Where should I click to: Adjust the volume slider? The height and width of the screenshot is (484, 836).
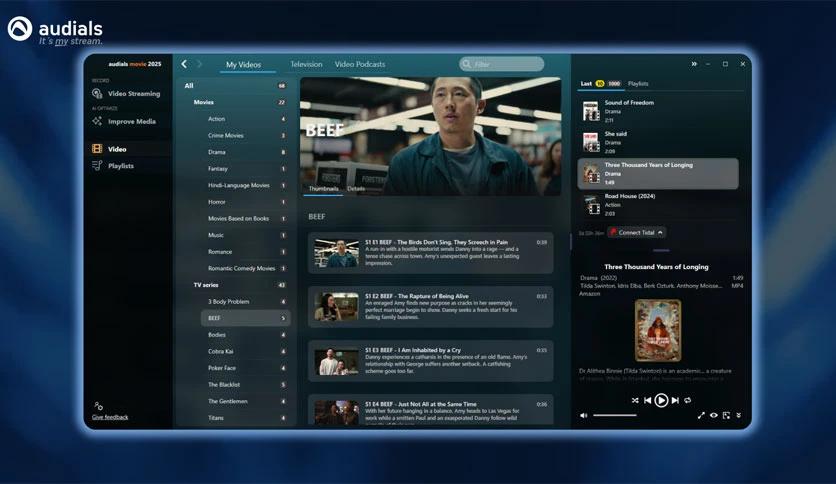[x=614, y=415]
